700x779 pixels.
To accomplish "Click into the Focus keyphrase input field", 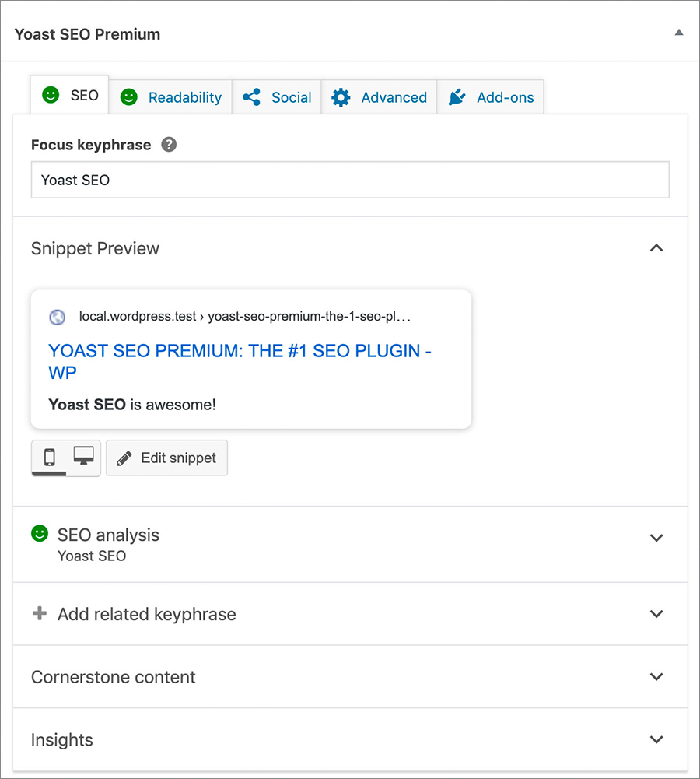I will tap(350, 180).
